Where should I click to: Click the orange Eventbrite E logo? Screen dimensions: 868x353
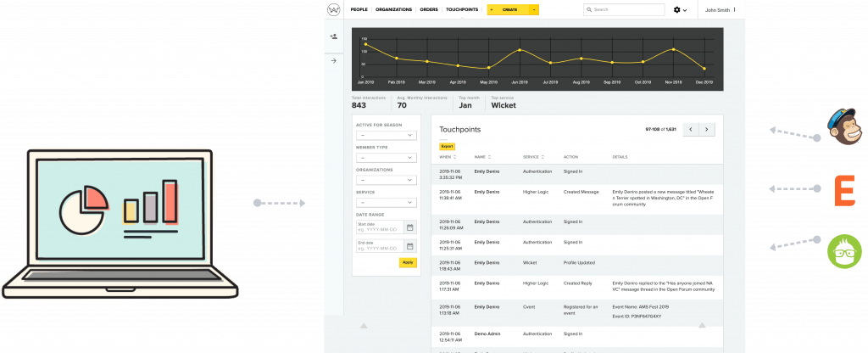[844, 191]
